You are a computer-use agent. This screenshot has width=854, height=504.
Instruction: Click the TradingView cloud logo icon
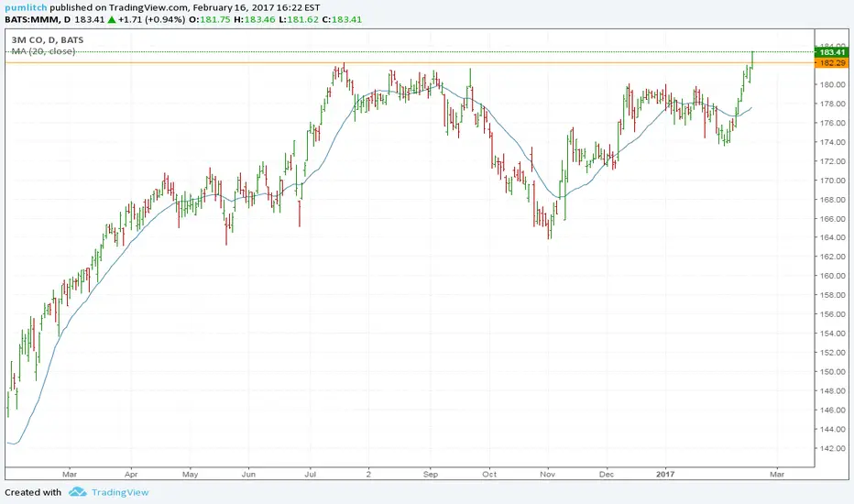[77, 492]
